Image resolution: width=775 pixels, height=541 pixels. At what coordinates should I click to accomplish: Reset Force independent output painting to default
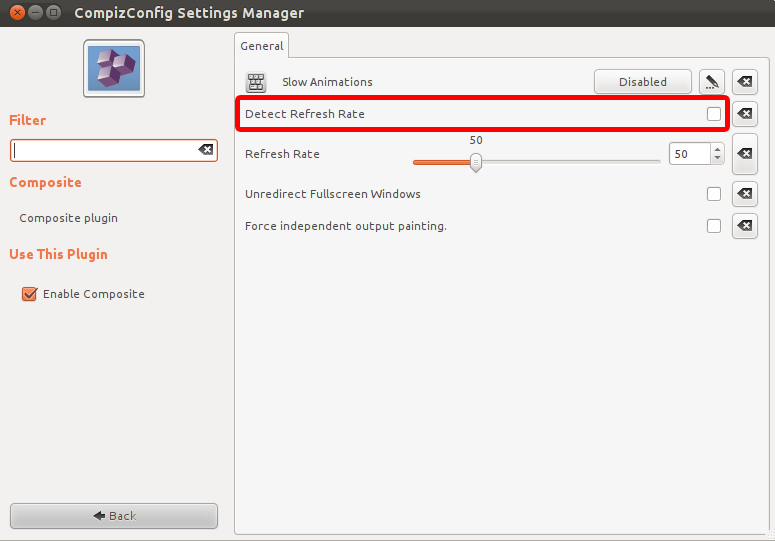745,226
